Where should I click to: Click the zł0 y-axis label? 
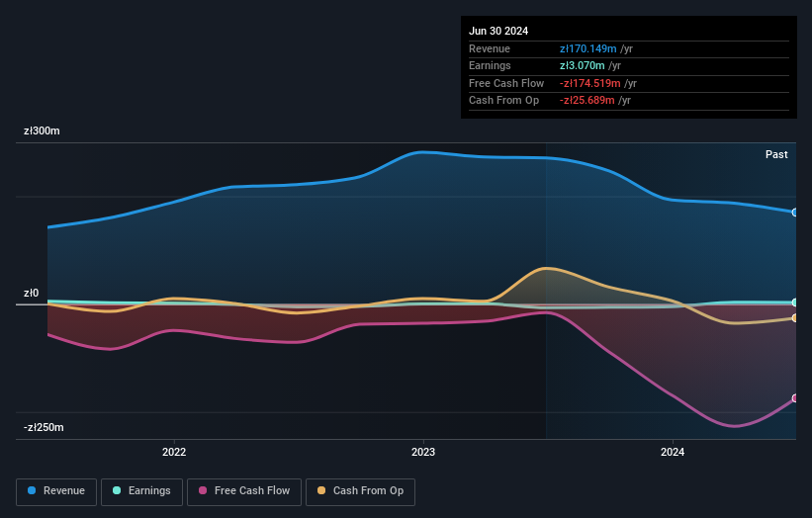[x=31, y=293]
